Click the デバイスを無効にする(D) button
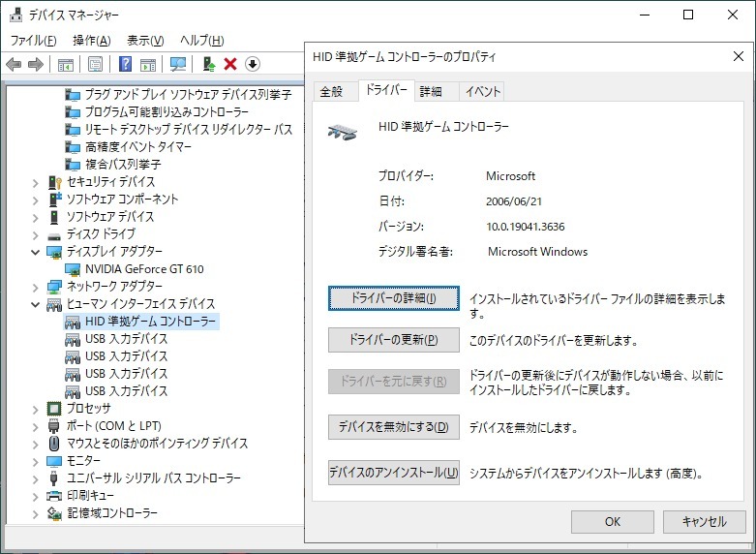The height and width of the screenshot is (554, 756). click(x=393, y=426)
